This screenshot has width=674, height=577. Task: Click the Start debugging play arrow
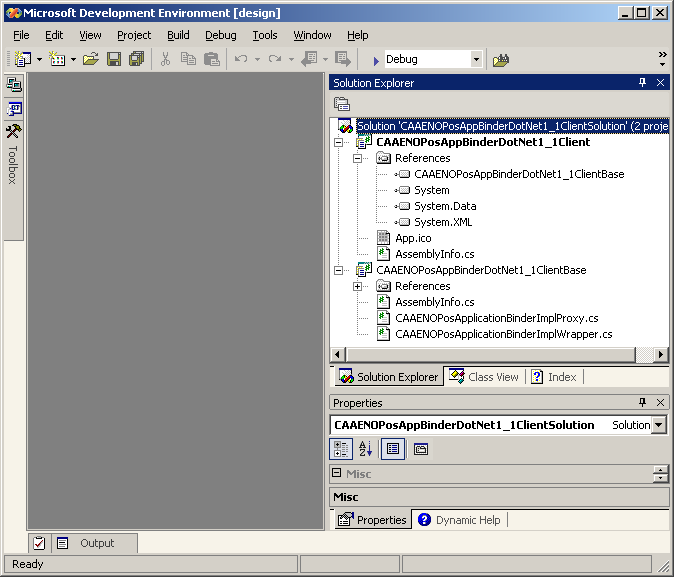[x=376, y=61]
